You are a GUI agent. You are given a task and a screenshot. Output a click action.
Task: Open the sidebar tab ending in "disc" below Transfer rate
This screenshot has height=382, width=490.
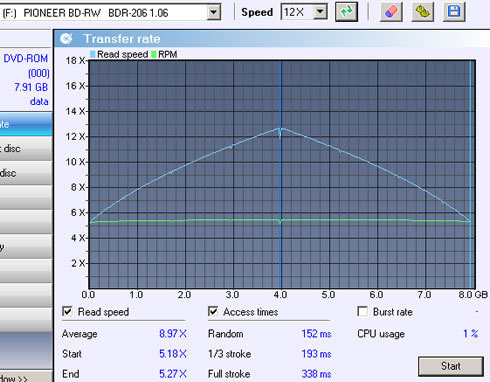click(x=26, y=149)
